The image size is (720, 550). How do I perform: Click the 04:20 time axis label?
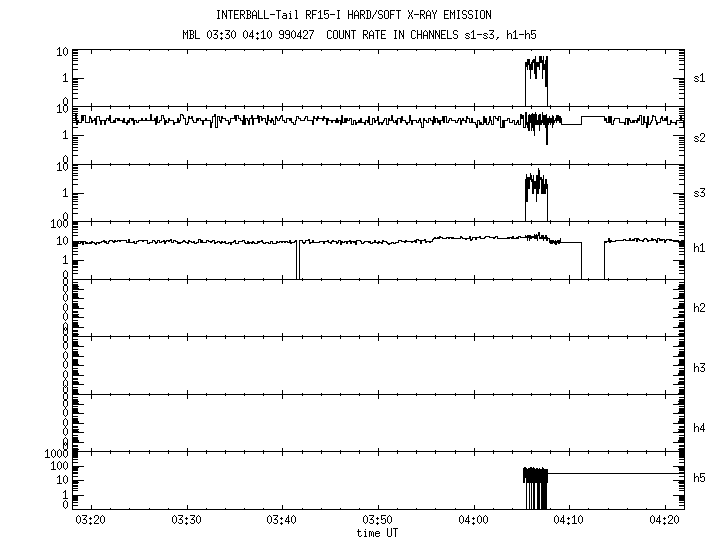(664, 520)
